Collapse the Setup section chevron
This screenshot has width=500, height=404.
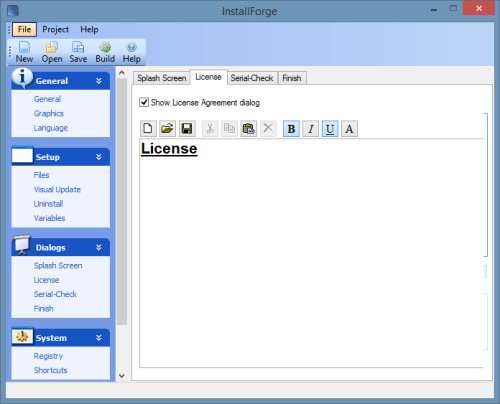click(x=99, y=157)
